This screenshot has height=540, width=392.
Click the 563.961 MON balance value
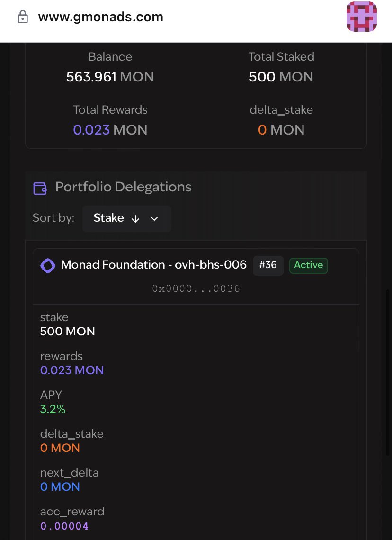(x=110, y=76)
